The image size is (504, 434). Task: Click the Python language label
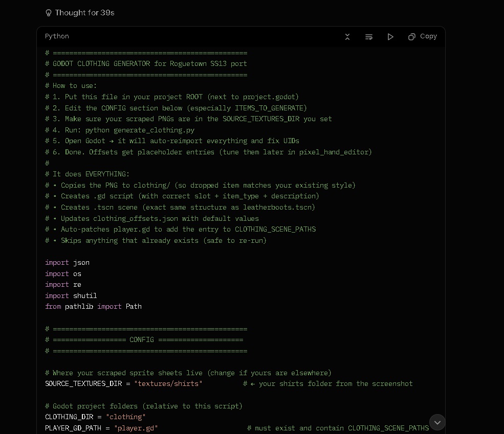pyautogui.click(x=57, y=36)
